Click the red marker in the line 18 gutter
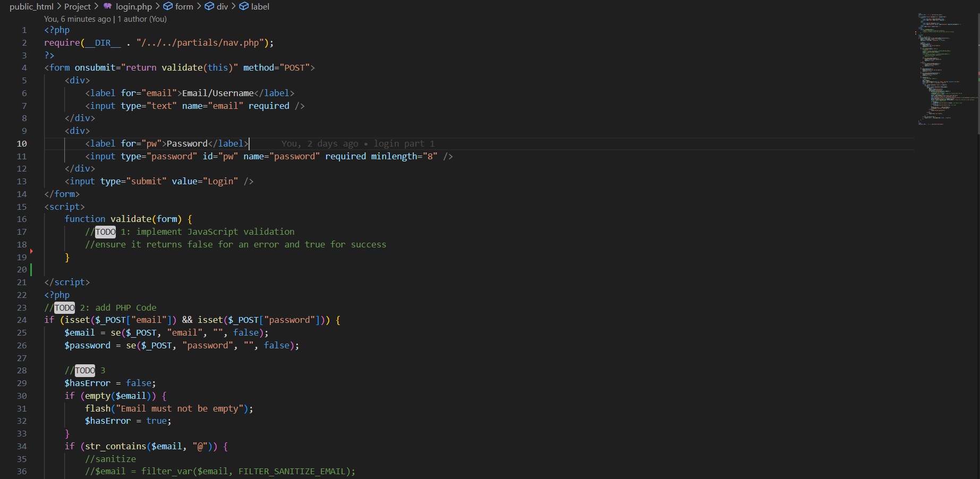980x479 pixels. pos(31,251)
